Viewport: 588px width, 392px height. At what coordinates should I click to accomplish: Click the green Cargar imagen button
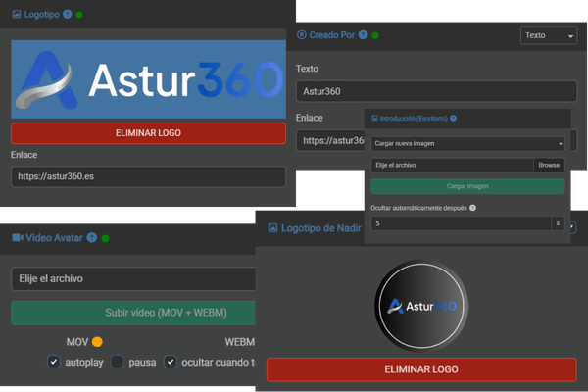[x=467, y=186]
